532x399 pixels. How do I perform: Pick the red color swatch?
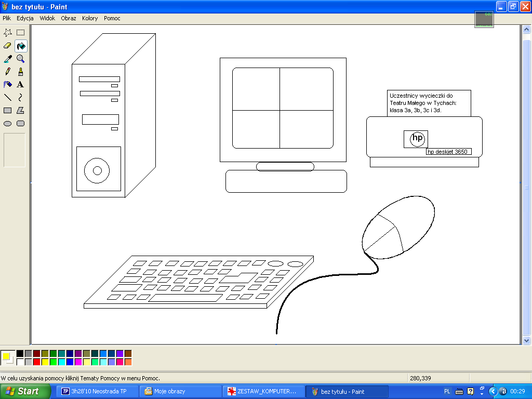pyautogui.click(x=36, y=362)
